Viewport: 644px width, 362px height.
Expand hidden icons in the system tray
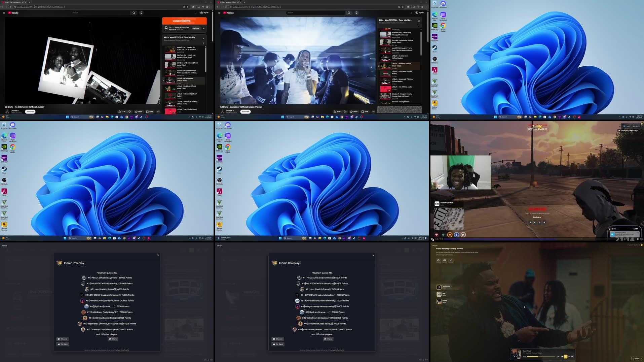click(404, 117)
